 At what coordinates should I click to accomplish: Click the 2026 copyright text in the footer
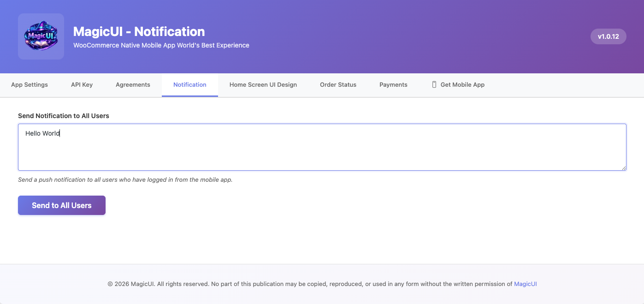309,284
